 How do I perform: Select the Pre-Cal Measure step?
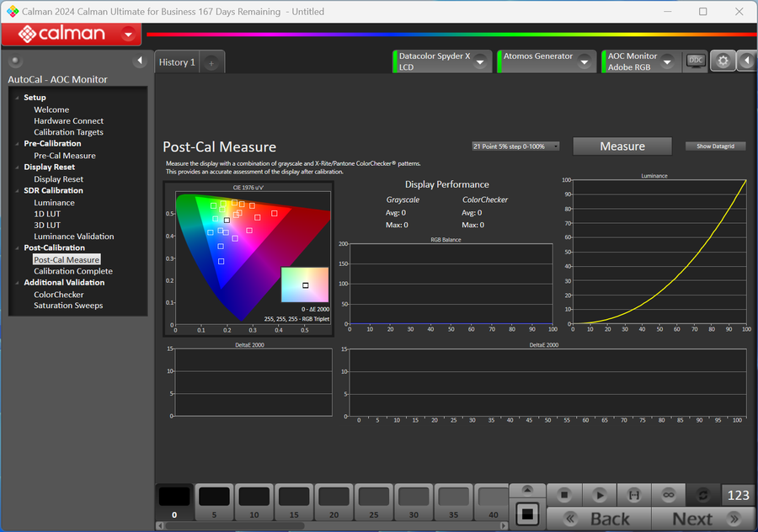65,156
